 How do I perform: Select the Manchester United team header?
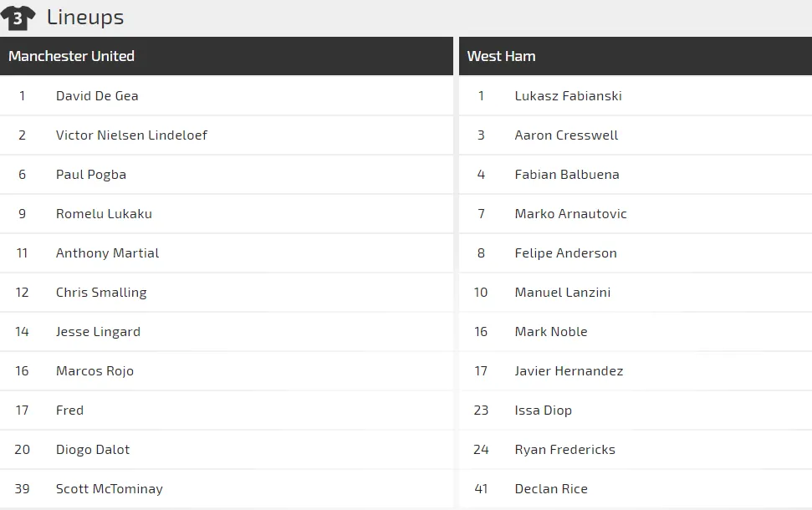click(72, 56)
